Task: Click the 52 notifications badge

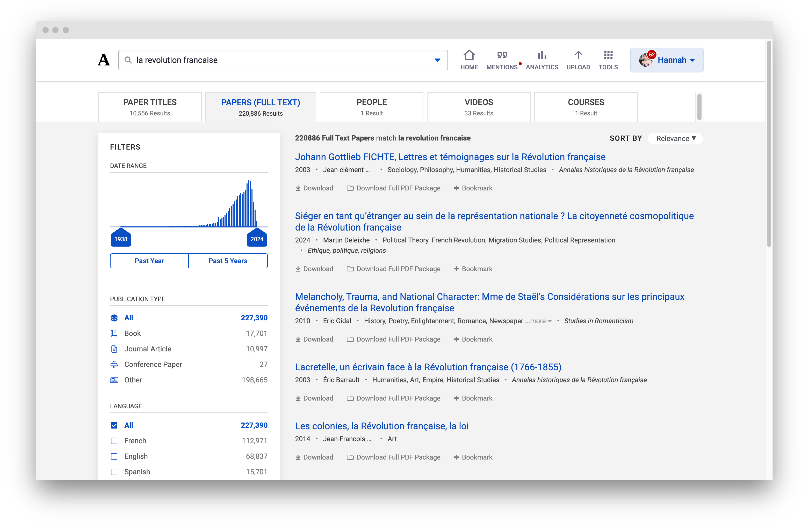Action: (x=652, y=54)
